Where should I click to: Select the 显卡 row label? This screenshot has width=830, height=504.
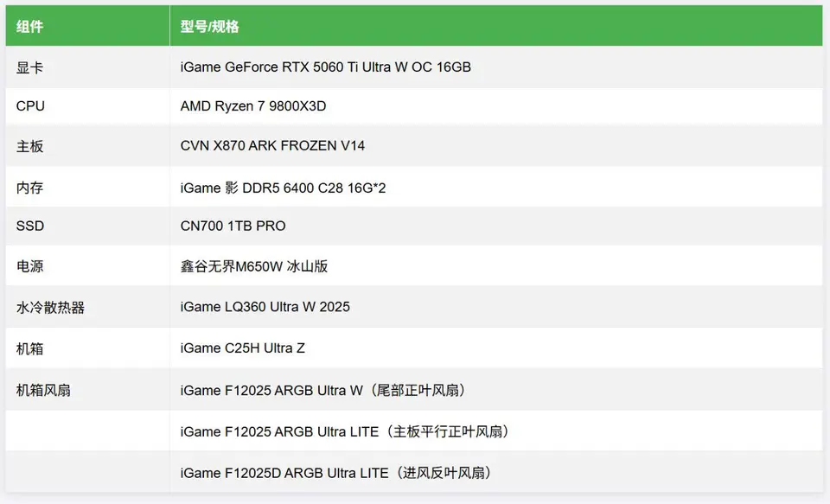tap(29, 67)
